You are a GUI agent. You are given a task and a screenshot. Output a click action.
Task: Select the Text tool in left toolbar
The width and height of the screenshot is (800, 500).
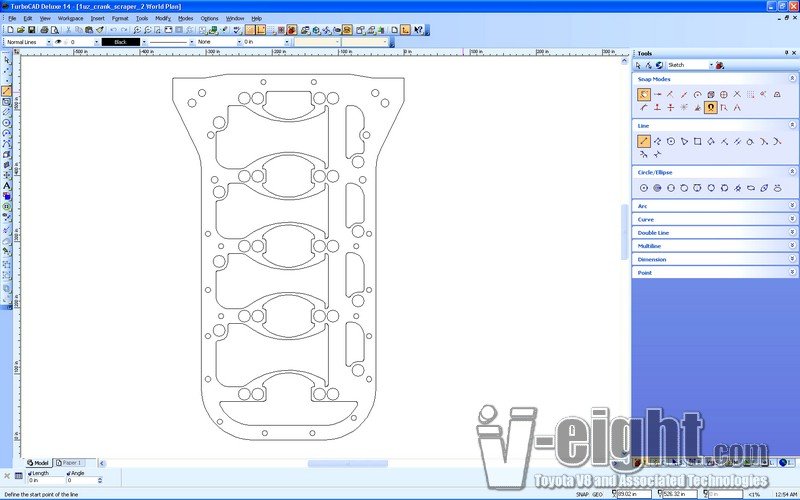pos(6,186)
